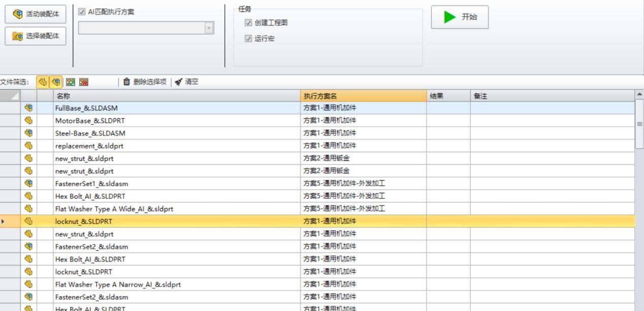Screen dimensions: 644x311
Task: Click the assembly icon beside FullBase_&.SLDASM row
Action: [x=29, y=108]
